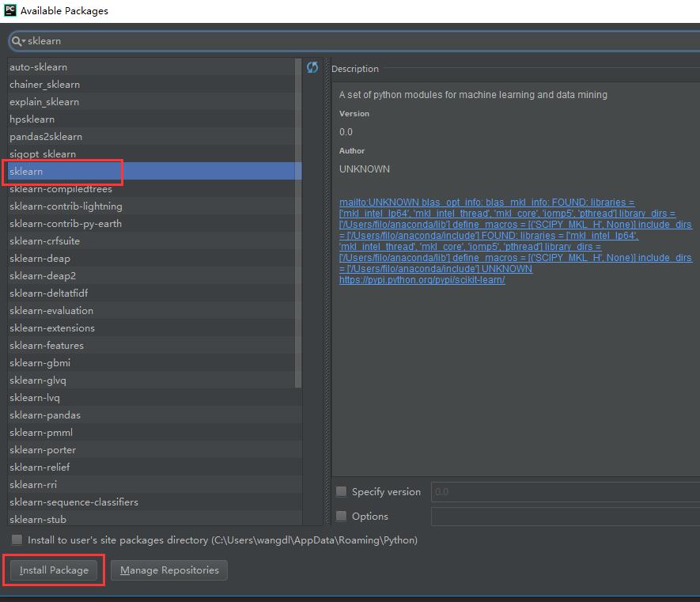Image resolution: width=700 pixels, height=602 pixels.
Task: Select sklearn-rri package
Action: [154, 485]
